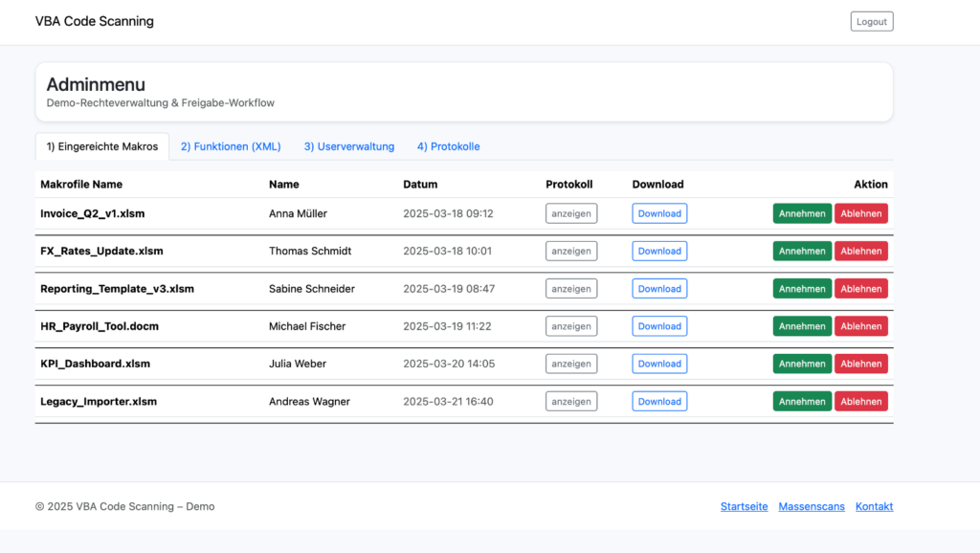This screenshot has width=980, height=553.
Task: Download HR_Payroll_Tool.docm
Action: pos(659,326)
